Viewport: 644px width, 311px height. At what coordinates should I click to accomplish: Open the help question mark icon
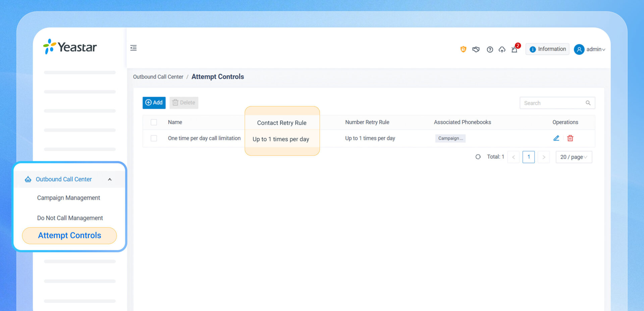(x=490, y=50)
